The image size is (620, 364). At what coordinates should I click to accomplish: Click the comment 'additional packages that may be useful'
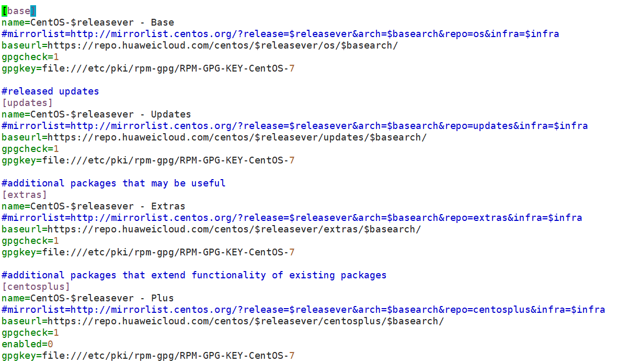113,183
